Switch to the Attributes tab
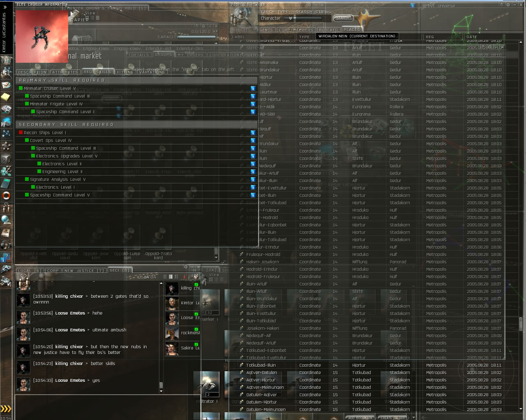This screenshot has width=526, height=420. [x=65, y=72]
